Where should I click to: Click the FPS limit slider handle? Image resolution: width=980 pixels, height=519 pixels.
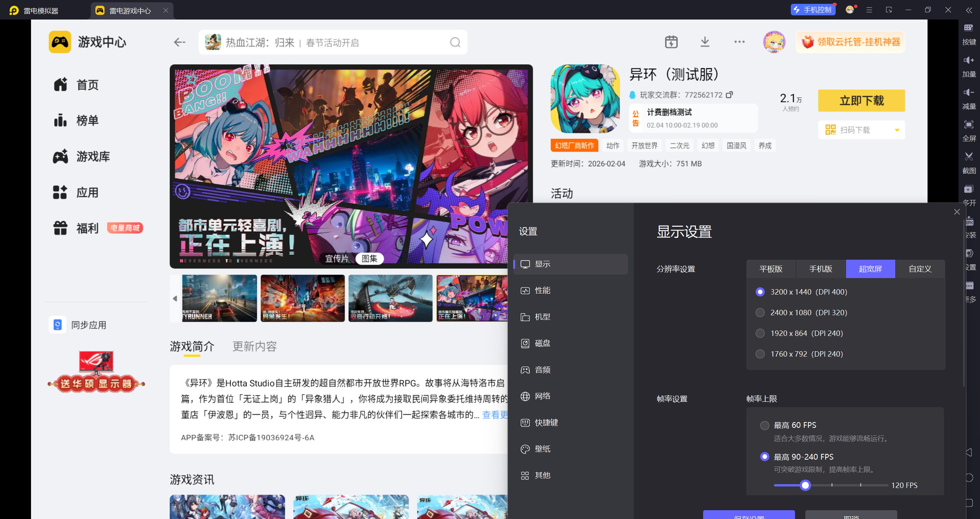click(x=805, y=485)
